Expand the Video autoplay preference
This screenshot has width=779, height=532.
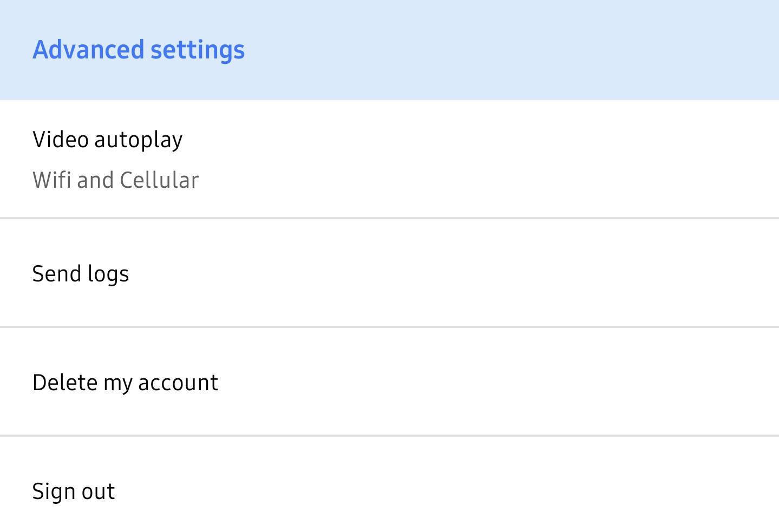coord(389,159)
